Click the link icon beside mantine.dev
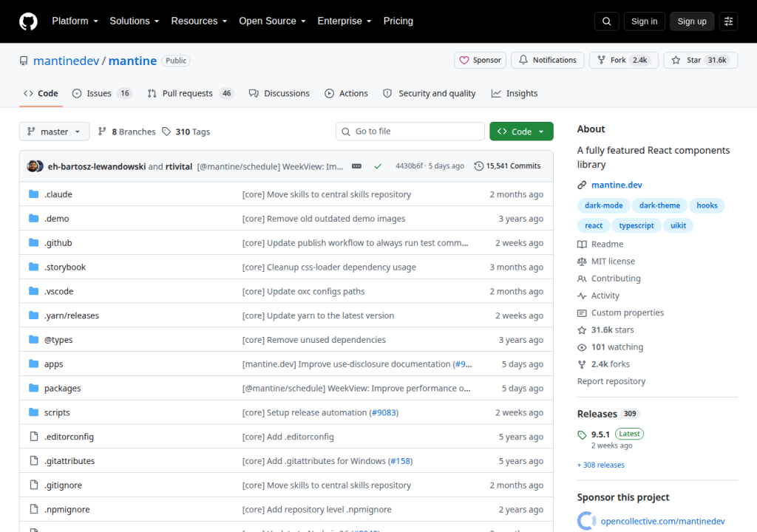 582,185
